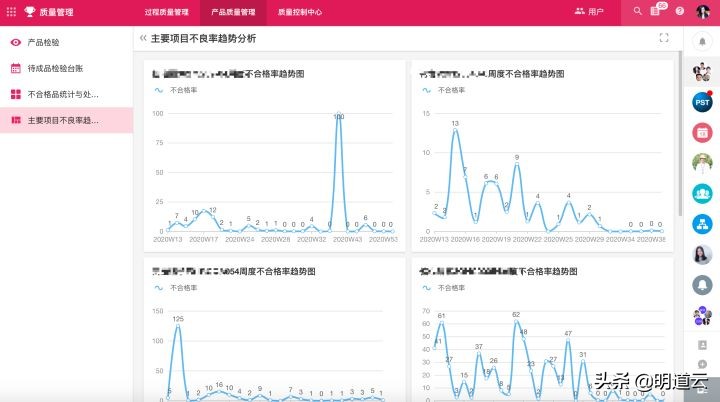Click the 主要项目不良率趋势分析 page title
Screen dimensions: 720x402
[203, 39]
